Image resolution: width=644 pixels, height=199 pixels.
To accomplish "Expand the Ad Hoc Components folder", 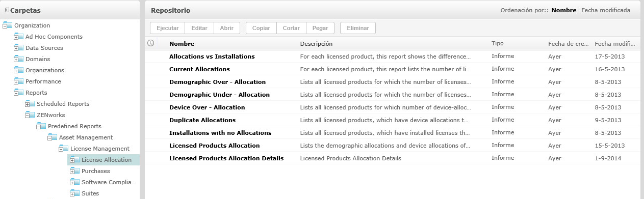I will [x=16, y=37].
